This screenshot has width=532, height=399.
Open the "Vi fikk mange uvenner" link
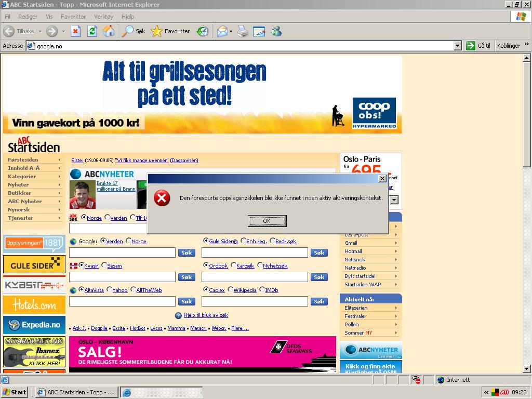coord(142,160)
